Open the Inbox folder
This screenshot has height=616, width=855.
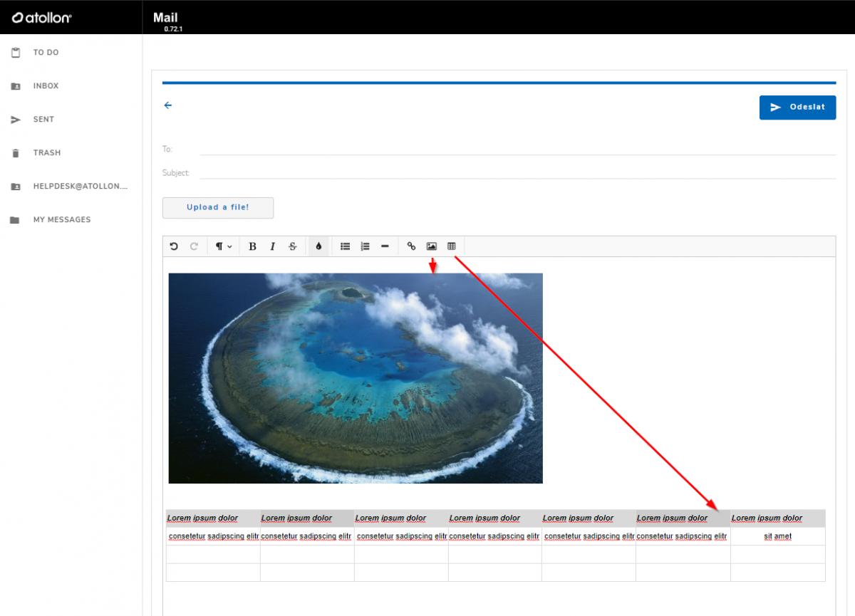tap(46, 86)
